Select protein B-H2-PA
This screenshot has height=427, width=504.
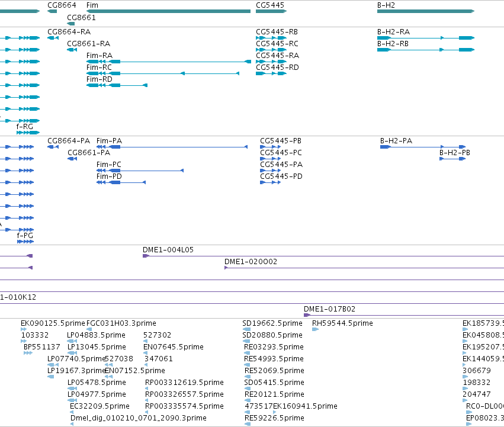click(x=396, y=141)
